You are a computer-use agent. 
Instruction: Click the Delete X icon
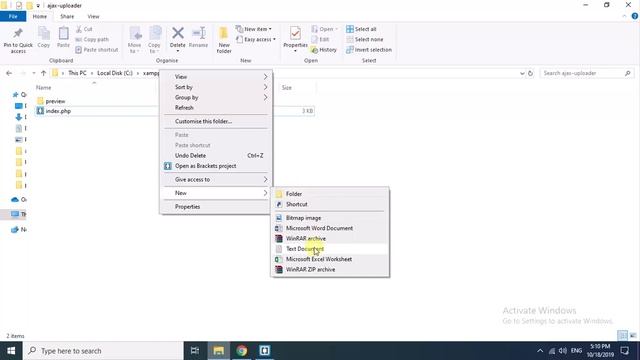point(178,33)
